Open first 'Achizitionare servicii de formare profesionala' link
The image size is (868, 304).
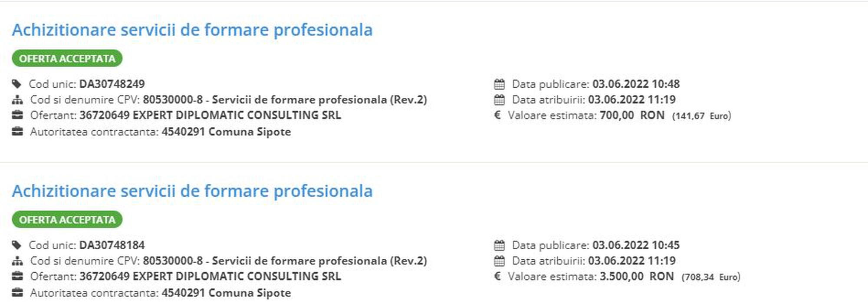pos(192,30)
